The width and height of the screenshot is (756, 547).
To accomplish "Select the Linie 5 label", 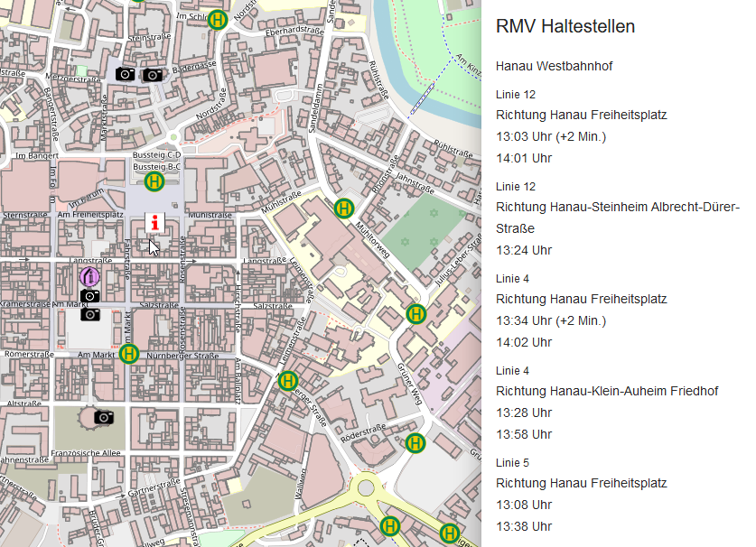I will pyautogui.click(x=512, y=463).
